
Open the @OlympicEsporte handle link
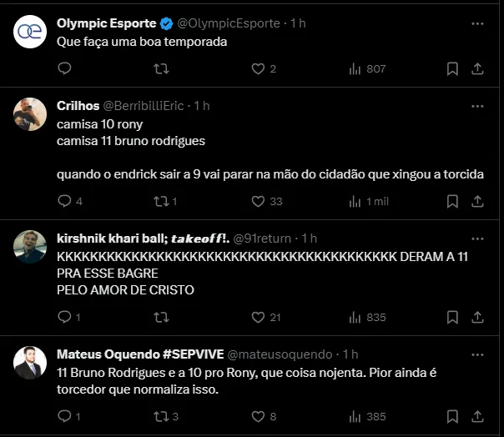229,23
